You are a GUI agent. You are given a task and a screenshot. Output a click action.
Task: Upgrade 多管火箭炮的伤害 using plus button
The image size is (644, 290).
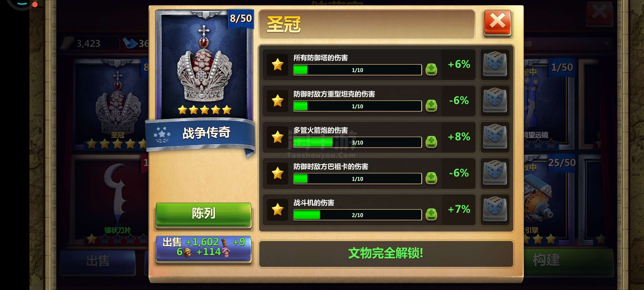[x=431, y=142]
